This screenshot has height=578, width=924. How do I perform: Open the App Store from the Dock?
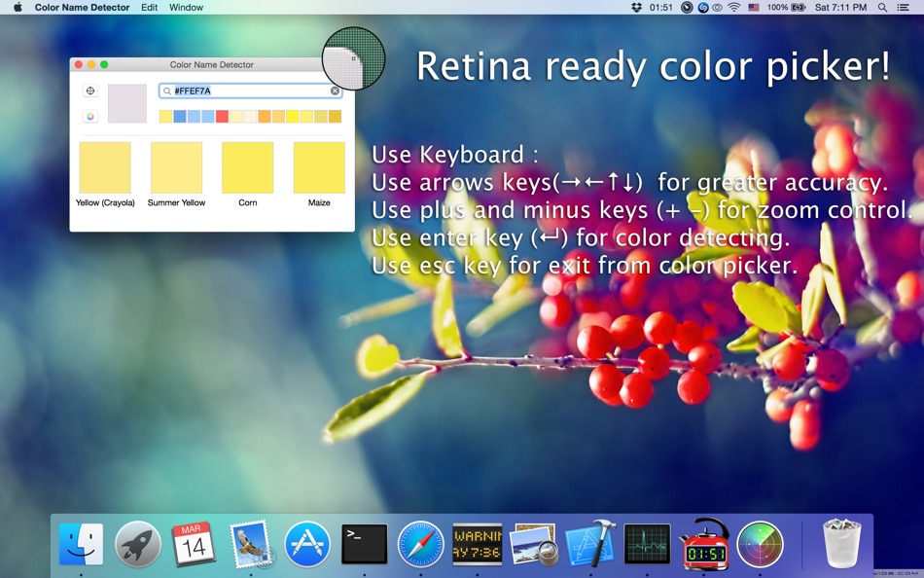[x=307, y=544]
